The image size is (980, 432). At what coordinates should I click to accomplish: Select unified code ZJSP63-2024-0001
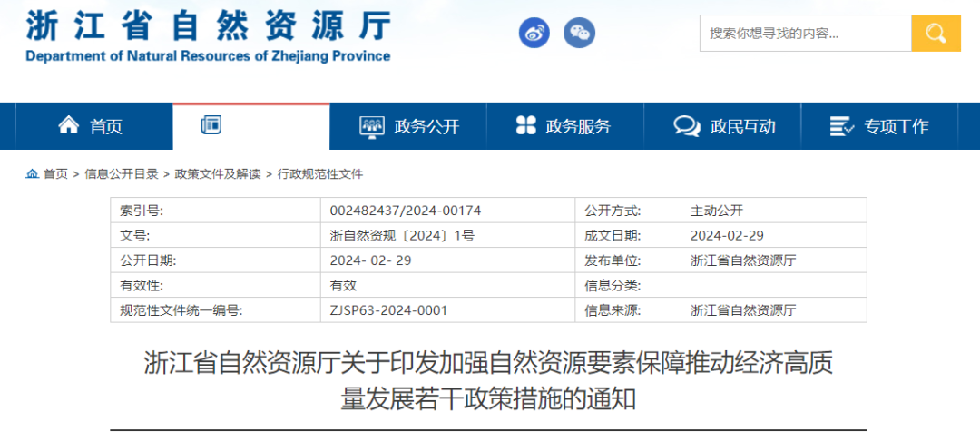pyautogui.click(x=389, y=309)
